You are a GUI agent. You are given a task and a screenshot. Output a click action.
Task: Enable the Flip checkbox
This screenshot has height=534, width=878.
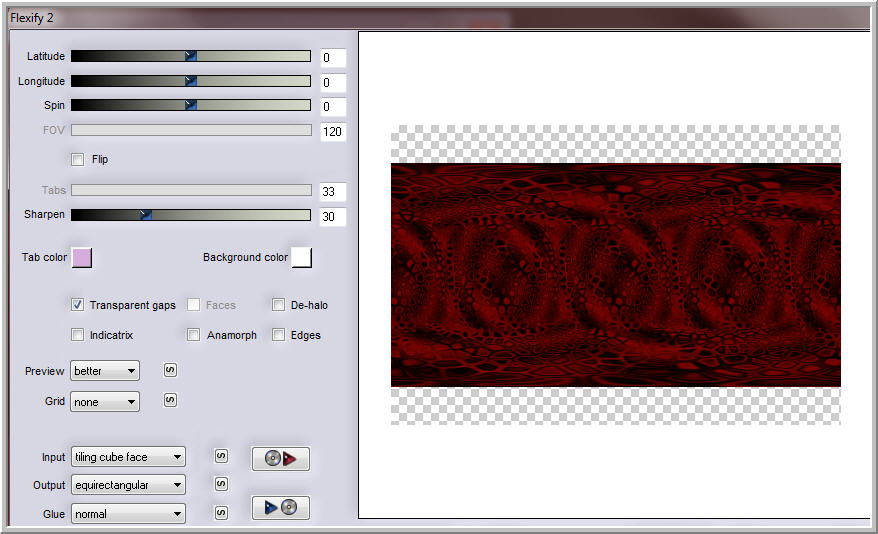[78, 160]
